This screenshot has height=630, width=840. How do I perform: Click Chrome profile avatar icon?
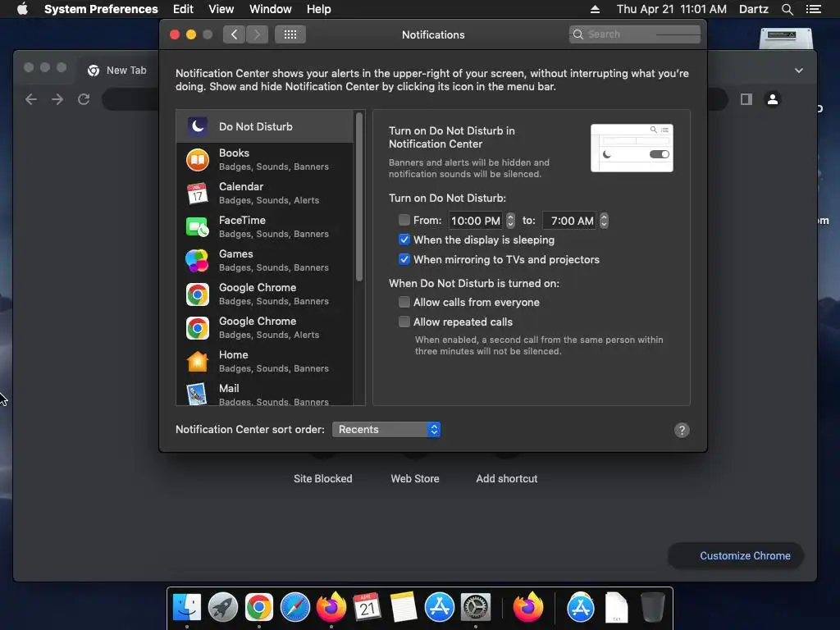[x=773, y=99]
